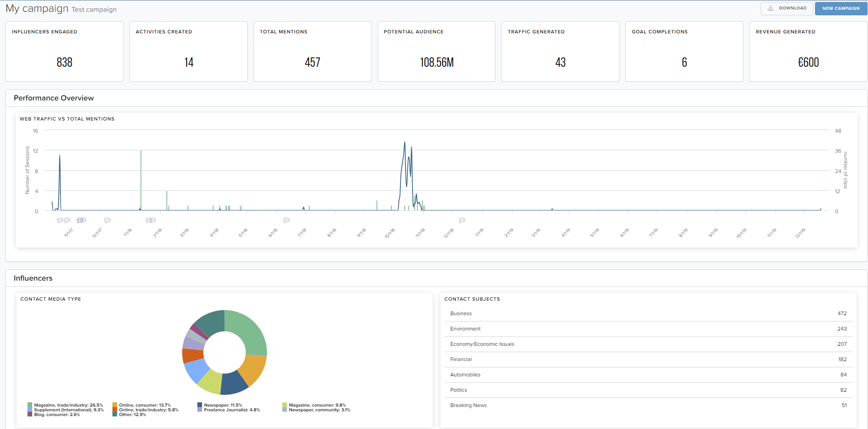Toggle Newspaper legend entry in pie chart
This screenshot has height=429, width=868.
(x=223, y=405)
